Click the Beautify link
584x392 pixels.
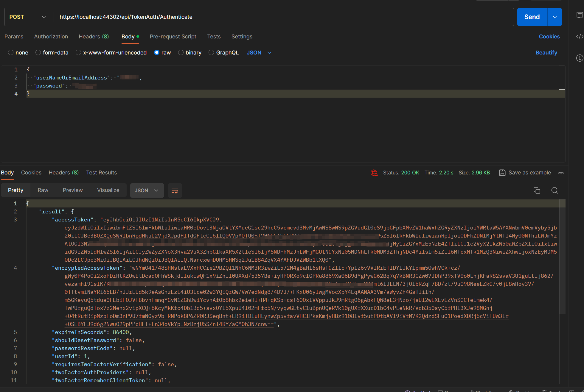click(546, 53)
